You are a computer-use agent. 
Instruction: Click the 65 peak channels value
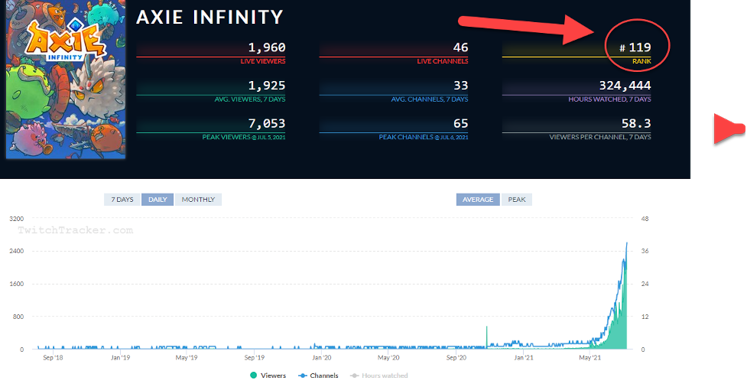[461, 123]
